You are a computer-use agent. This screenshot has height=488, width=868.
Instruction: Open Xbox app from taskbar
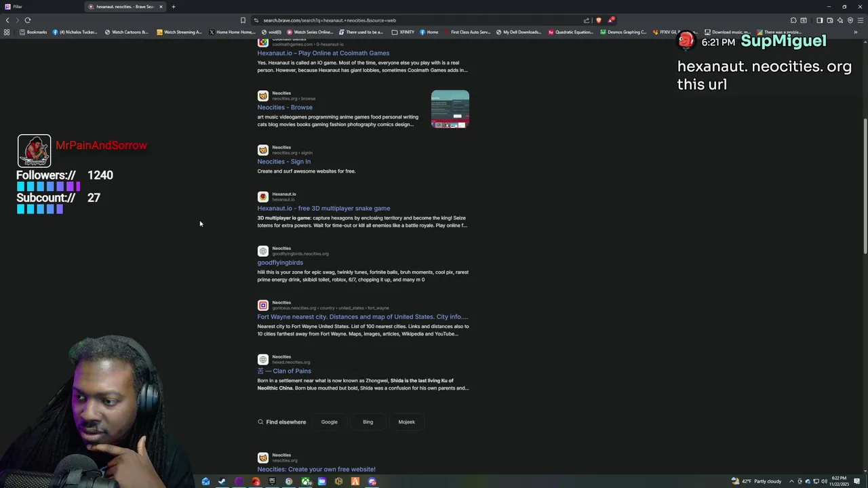[x=305, y=481]
